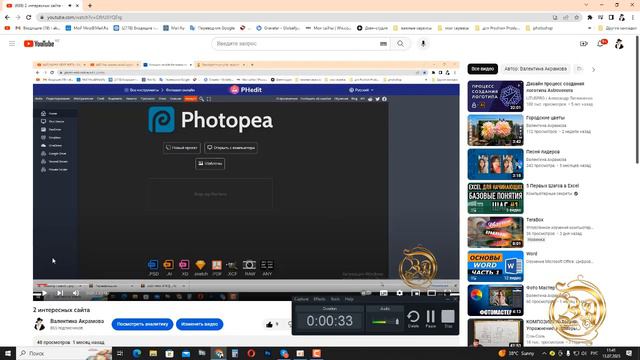
Task: Open the logo design process video thumbnail
Action: click(x=495, y=96)
